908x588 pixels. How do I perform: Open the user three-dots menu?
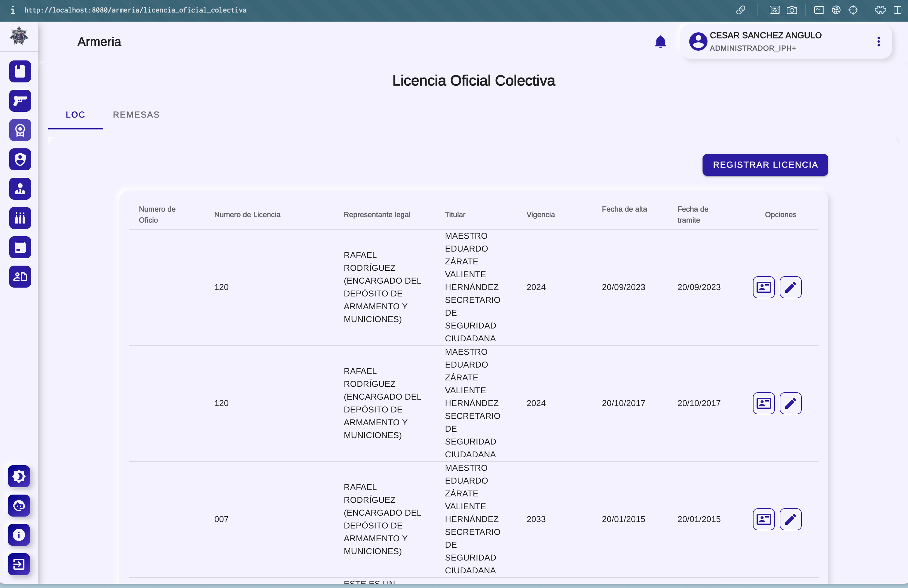[878, 42]
